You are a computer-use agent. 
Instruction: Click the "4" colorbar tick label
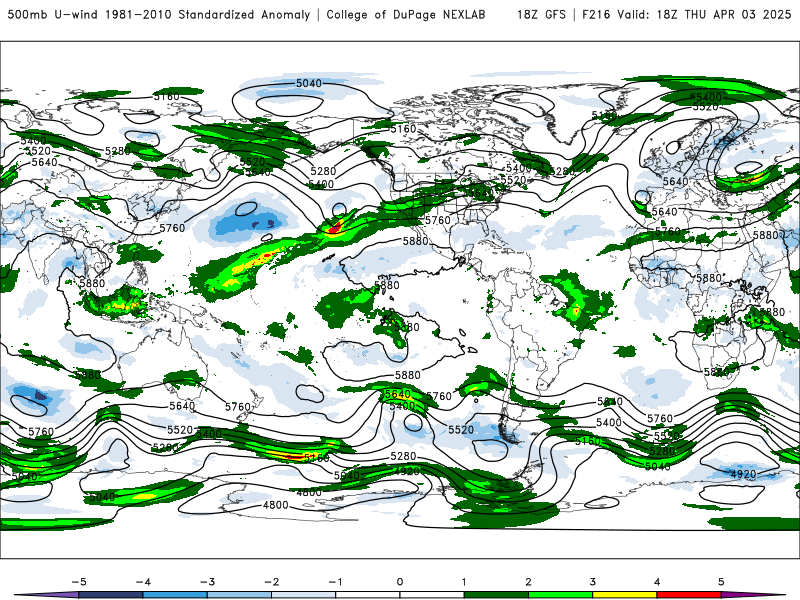click(x=657, y=582)
